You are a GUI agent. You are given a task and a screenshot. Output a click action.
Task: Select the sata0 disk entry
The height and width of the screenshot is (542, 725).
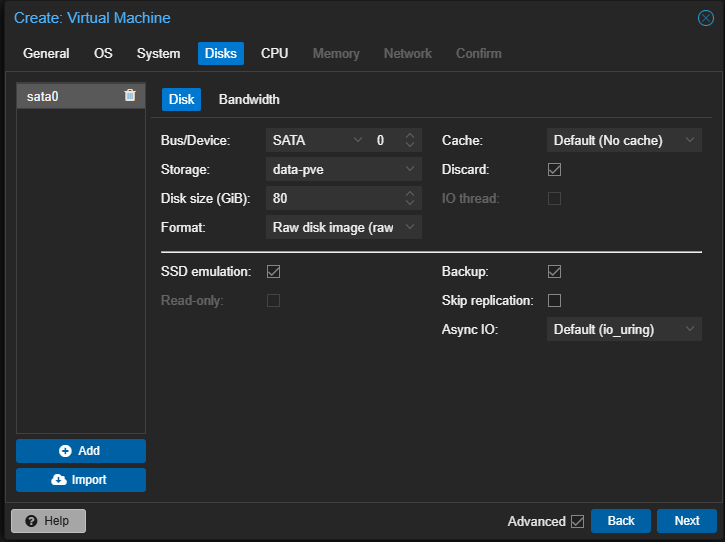pyautogui.click(x=81, y=96)
